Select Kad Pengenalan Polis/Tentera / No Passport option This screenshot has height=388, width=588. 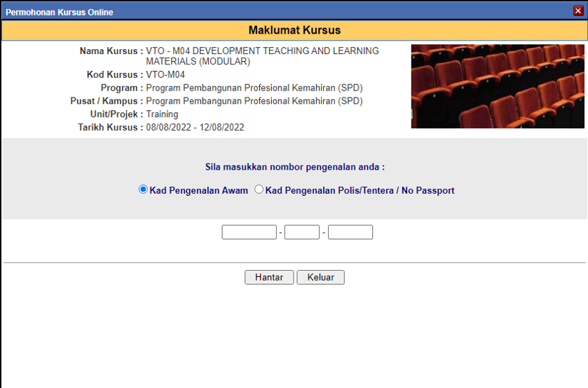pos(259,189)
